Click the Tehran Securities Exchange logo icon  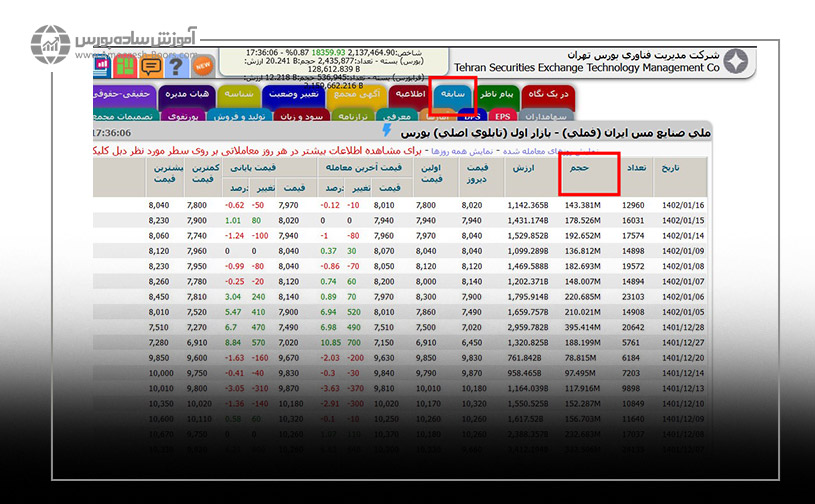coord(737,62)
